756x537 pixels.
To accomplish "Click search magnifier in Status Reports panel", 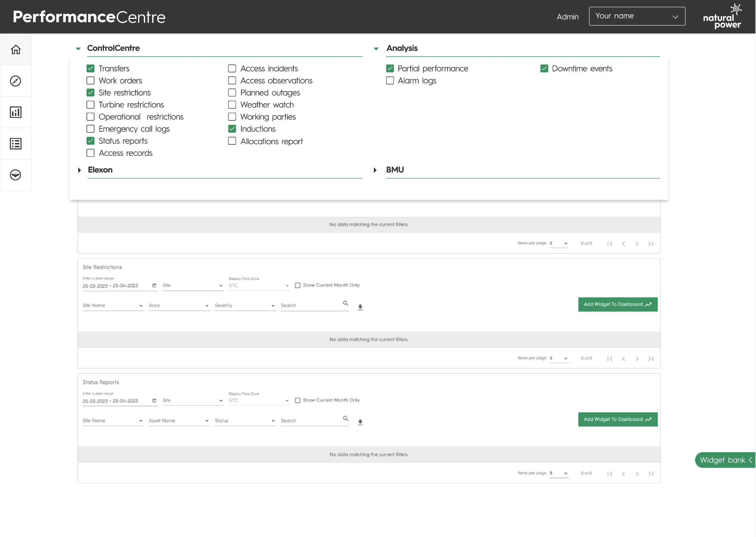I will 346,418.
